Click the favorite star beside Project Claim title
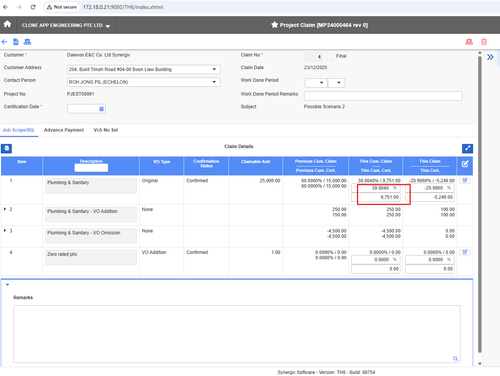 (274, 25)
